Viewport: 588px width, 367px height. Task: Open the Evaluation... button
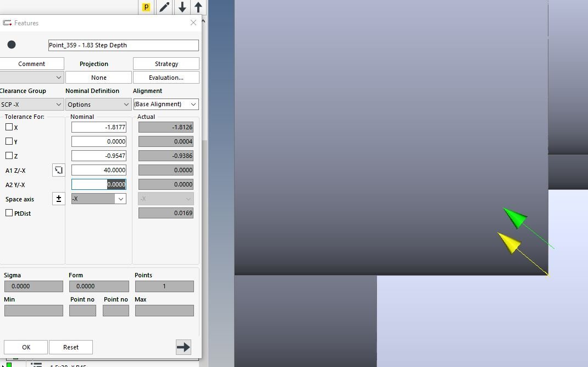(166, 78)
